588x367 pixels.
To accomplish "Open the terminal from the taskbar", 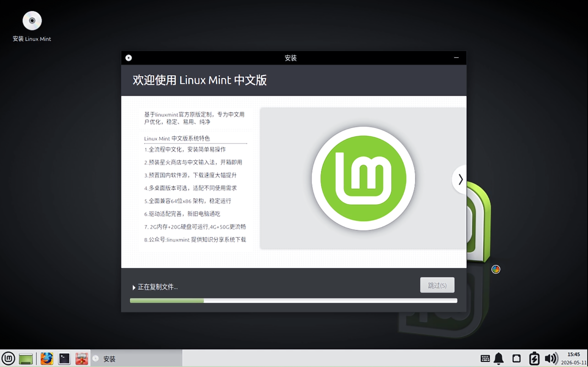I will coord(64,359).
